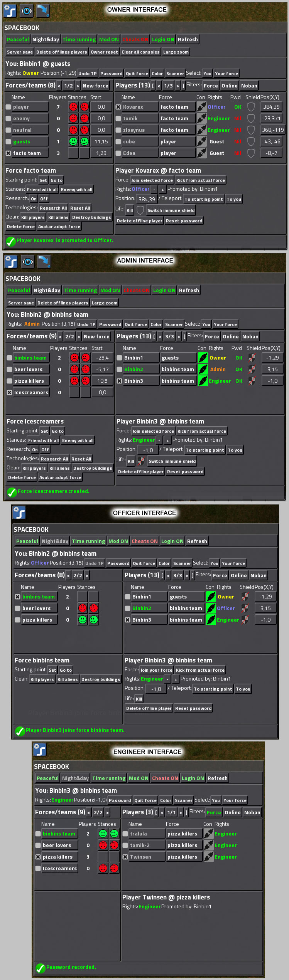Enable Noban filter in Admin Interface
Image resolution: width=289 pixels, height=980 pixels.
pyautogui.click(x=250, y=336)
